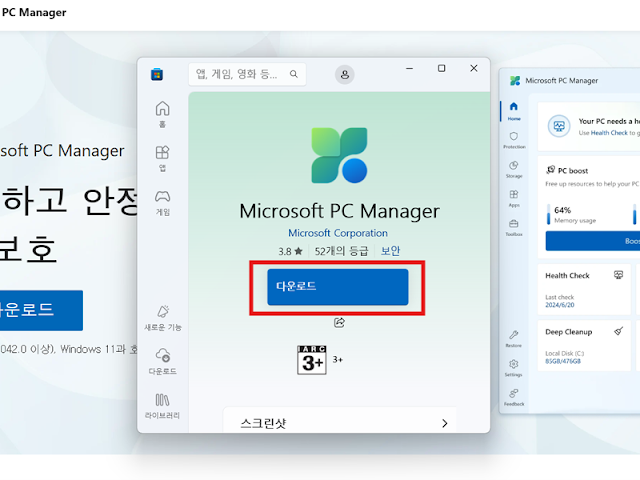The width and height of the screenshot is (640, 480).
Task: Open Protection in PC Manager sidebar
Action: [514, 140]
